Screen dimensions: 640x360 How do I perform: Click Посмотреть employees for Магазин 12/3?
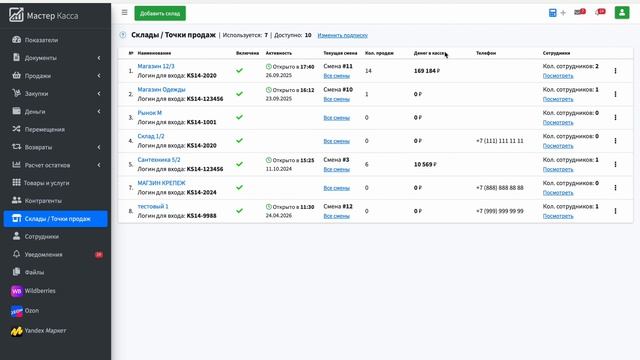click(x=558, y=76)
